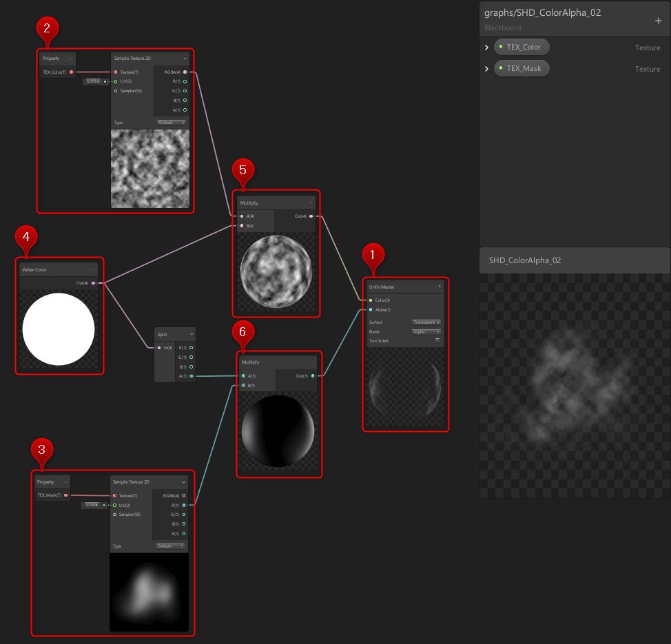Screen dimensions: 671x644
Task: Click B(4) input port on upper Multiply node
Action: (242, 225)
